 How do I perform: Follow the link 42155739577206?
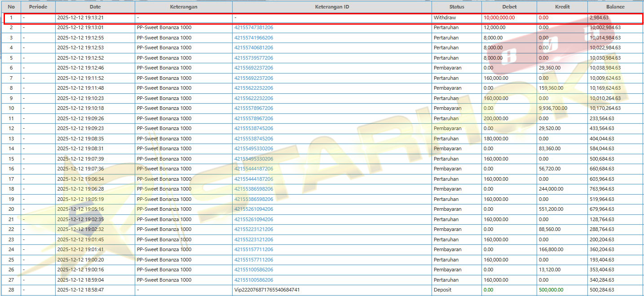253,58
